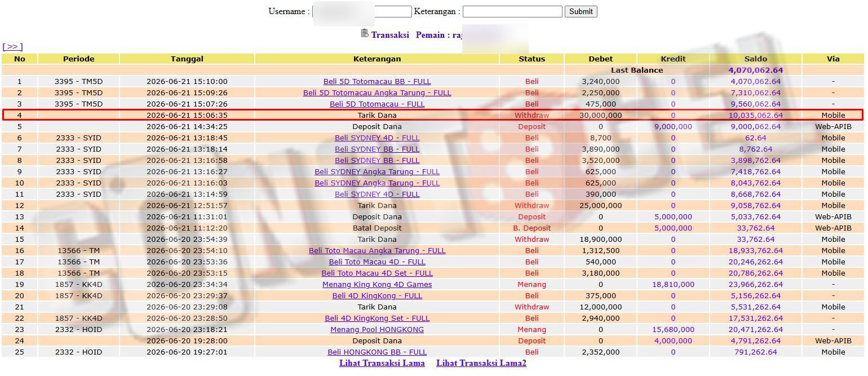This screenshot has height=376, width=868.
Task: Click saldo 23,966,262.64
Action: point(756,284)
